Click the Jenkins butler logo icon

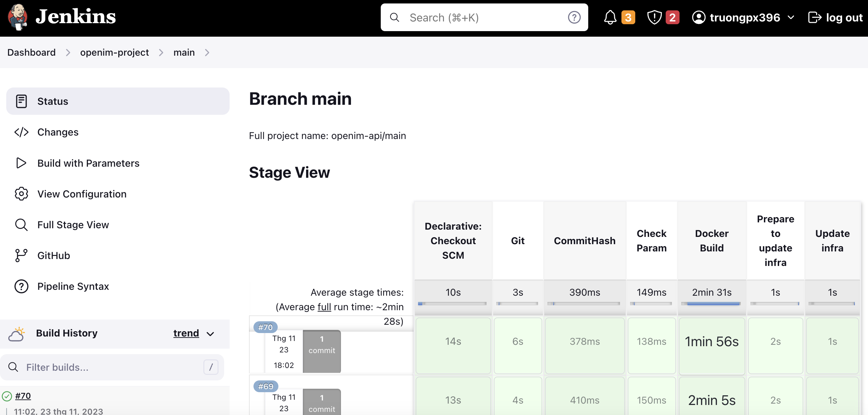tap(18, 17)
